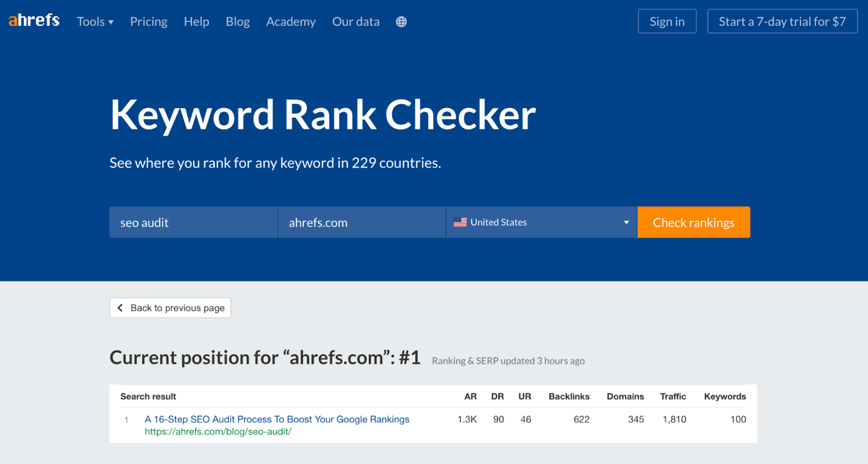This screenshot has height=464, width=868.
Task: Click the Domains column header
Action: pos(626,396)
